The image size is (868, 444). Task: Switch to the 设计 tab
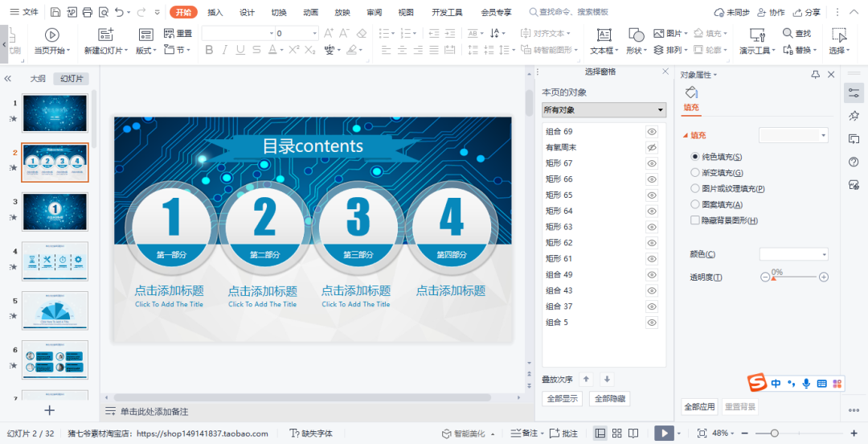point(247,12)
